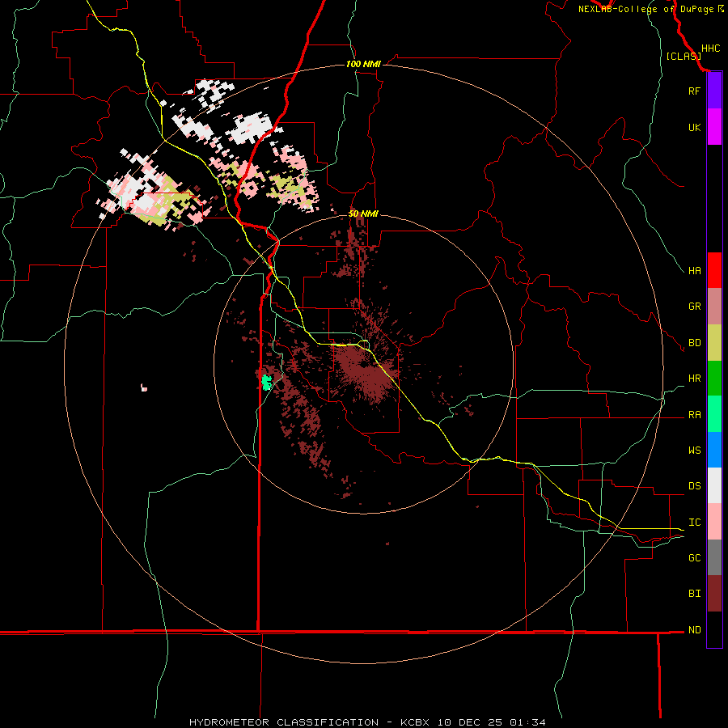The image size is (728, 728).
Task: Click the RA legend label
Action: point(694,415)
